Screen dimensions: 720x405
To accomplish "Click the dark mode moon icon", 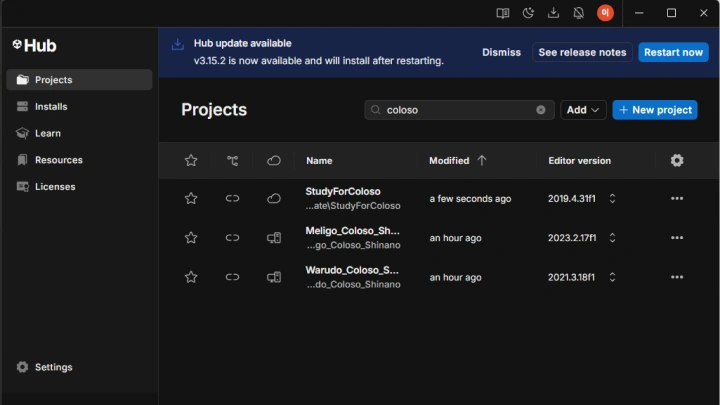I will point(529,13).
